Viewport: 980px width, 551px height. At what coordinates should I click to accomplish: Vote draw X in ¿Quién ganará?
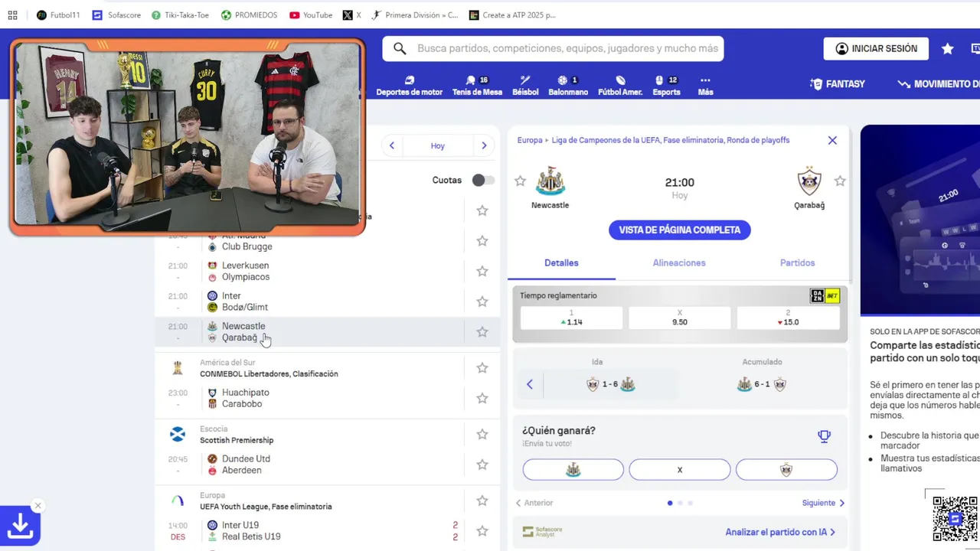pyautogui.click(x=680, y=470)
